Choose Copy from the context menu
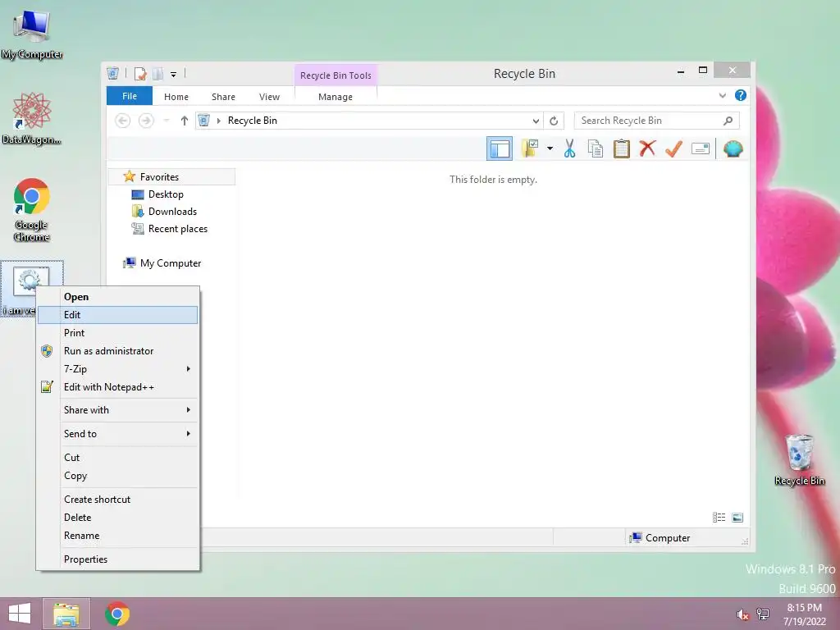The height and width of the screenshot is (630, 840). (x=118, y=476)
